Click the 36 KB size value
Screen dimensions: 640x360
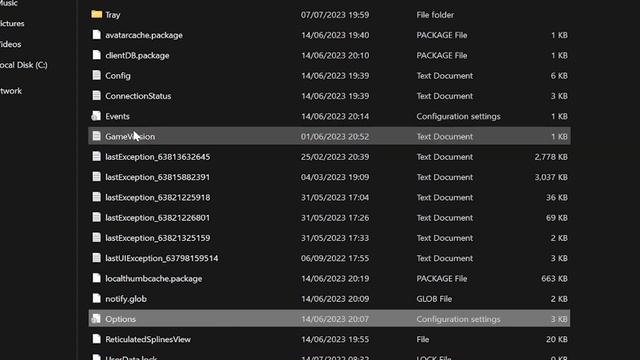pyautogui.click(x=557, y=198)
